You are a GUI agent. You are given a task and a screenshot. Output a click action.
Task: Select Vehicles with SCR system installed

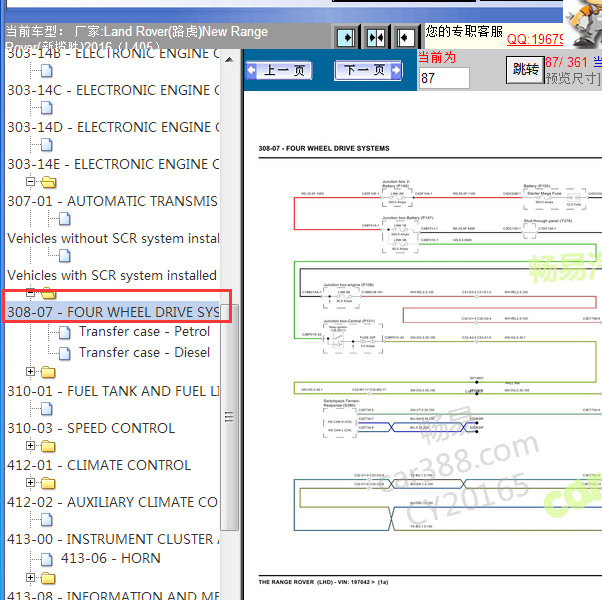(112, 275)
